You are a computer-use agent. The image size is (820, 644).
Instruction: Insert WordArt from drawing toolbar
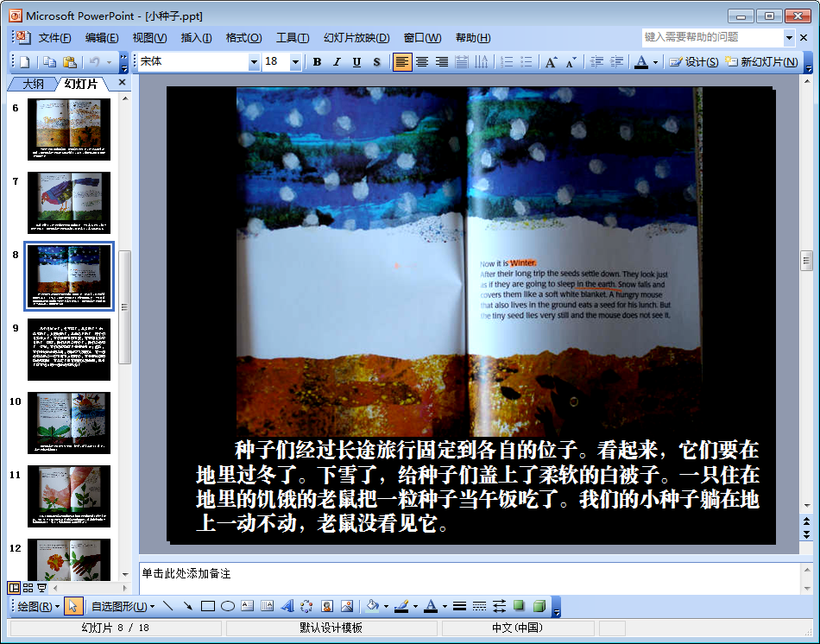(x=287, y=606)
